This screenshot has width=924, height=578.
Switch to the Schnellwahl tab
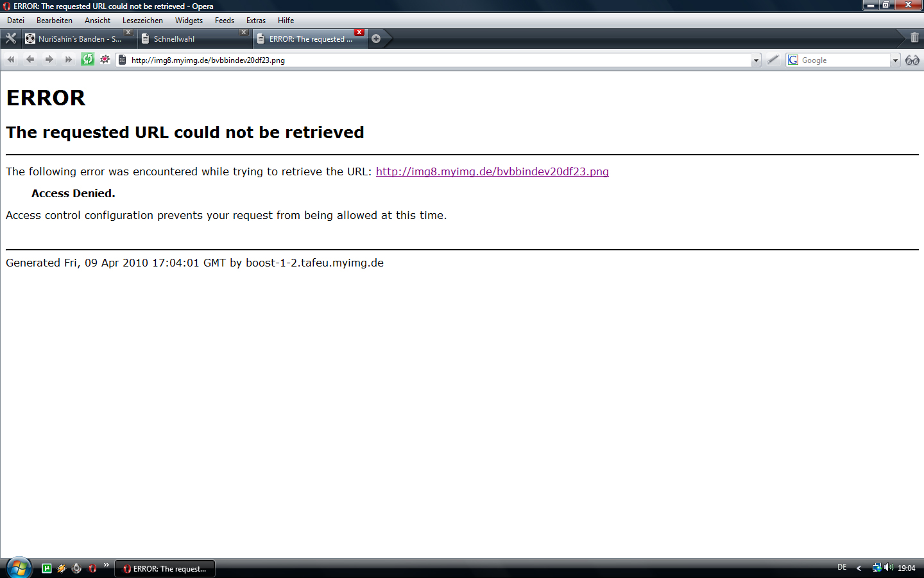194,39
